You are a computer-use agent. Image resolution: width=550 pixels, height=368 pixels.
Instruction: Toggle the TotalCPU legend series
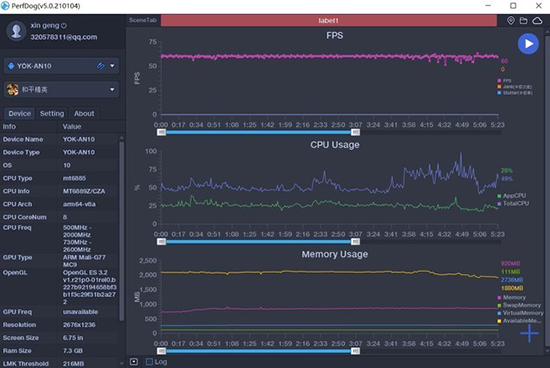[x=513, y=203]
